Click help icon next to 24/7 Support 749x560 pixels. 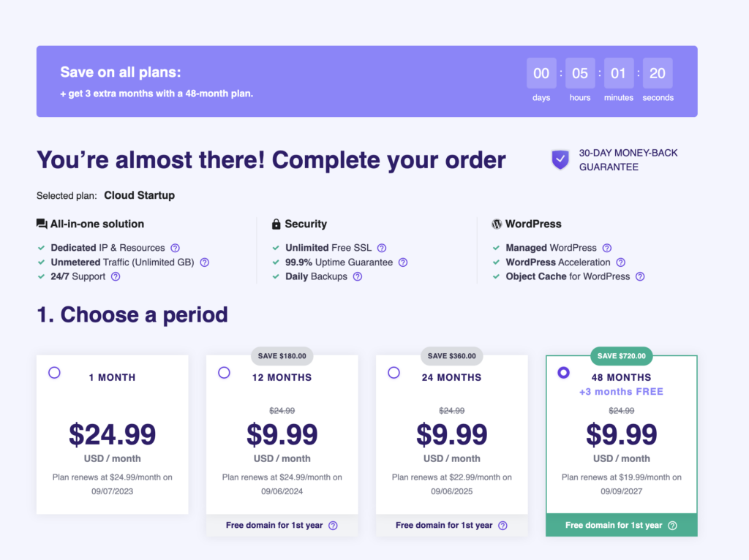116,276
